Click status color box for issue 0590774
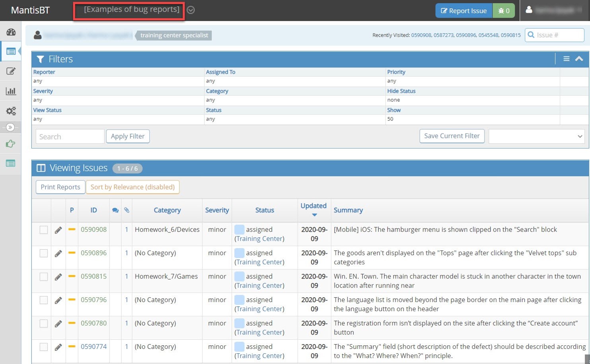This screenshot has width=590, height=364. (x=239, y=347)
